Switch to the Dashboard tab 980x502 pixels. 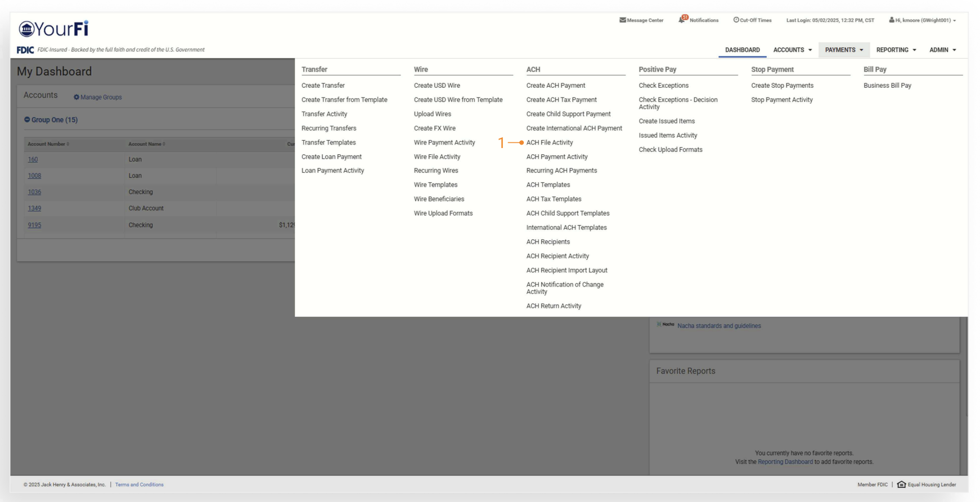click(x=742, y=50)
